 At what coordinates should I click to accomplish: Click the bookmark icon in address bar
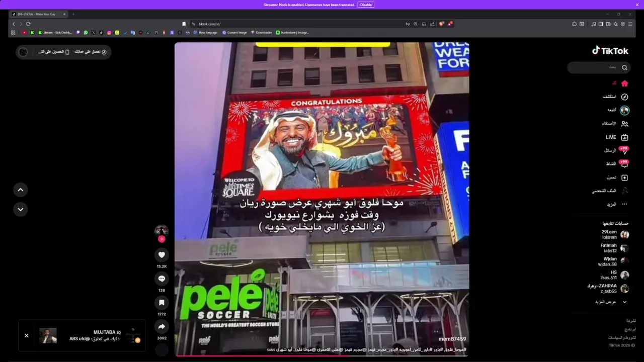pyautogui.click(x=184, y=24)
